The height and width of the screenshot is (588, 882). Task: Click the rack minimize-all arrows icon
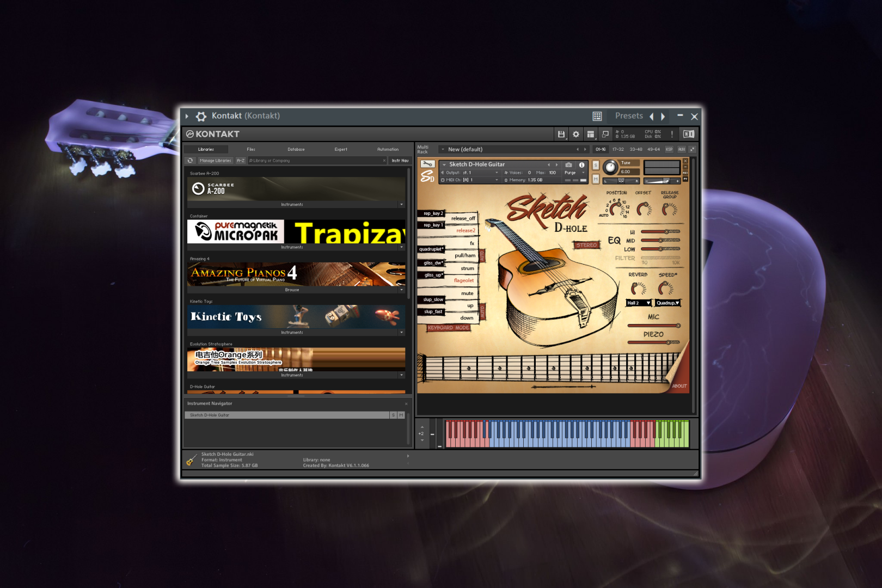click(x=693, y=149)
